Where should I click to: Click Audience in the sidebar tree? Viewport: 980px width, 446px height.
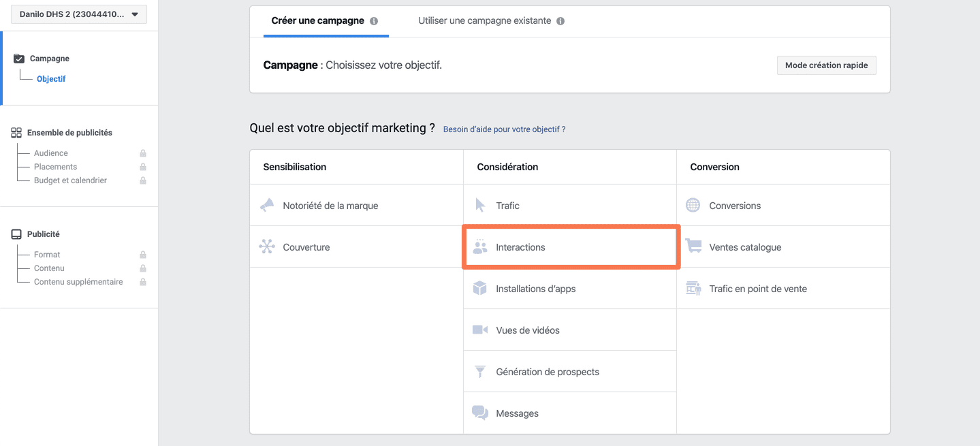click(51, 153)
